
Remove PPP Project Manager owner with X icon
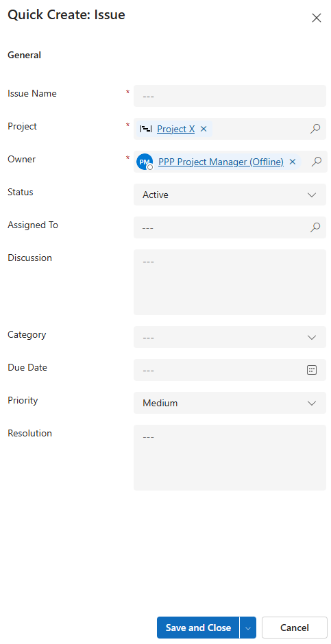pos(293,162)
